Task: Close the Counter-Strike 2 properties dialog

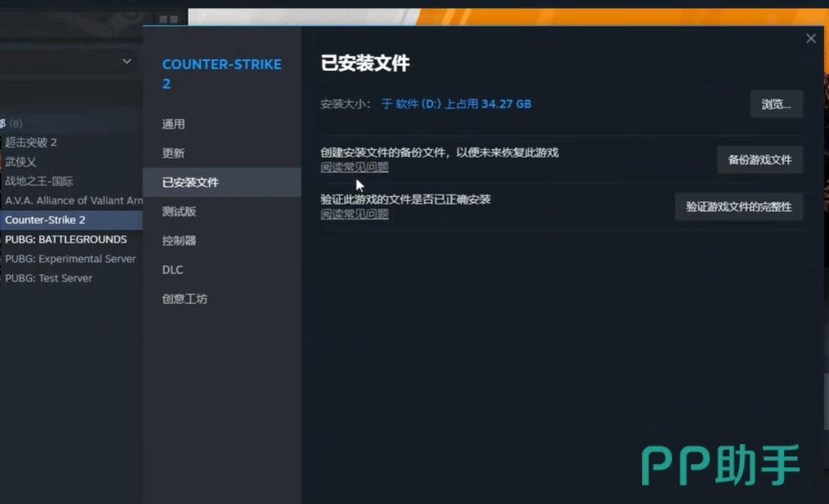Action: (x=811, y=38)
